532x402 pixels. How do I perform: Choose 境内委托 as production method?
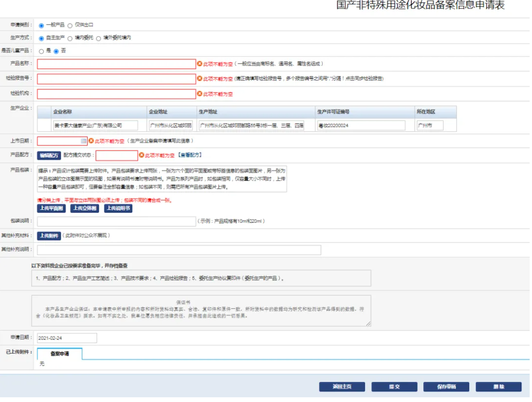pos(70,38)
